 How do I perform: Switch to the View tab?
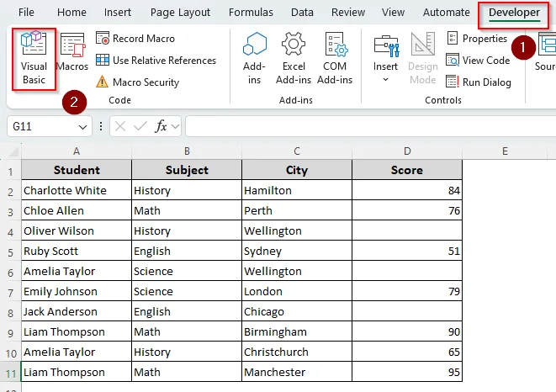[x=393, y=13]
